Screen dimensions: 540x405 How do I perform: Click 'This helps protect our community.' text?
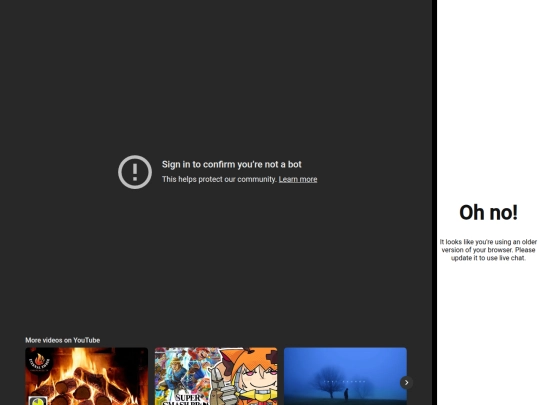219,179
